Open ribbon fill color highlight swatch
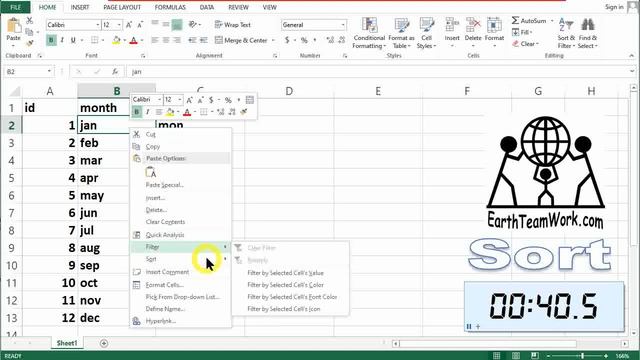Viewport: 640px width, 360px height. (116, 40)
